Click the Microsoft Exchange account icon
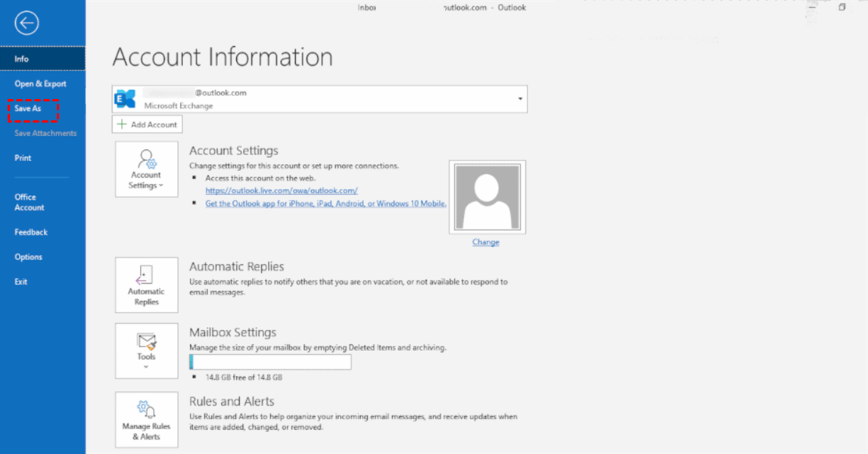 point(125,99)
